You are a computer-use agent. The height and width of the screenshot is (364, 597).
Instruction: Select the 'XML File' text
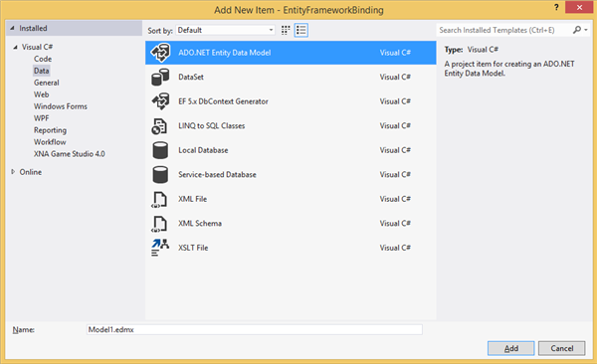(193, 199)
